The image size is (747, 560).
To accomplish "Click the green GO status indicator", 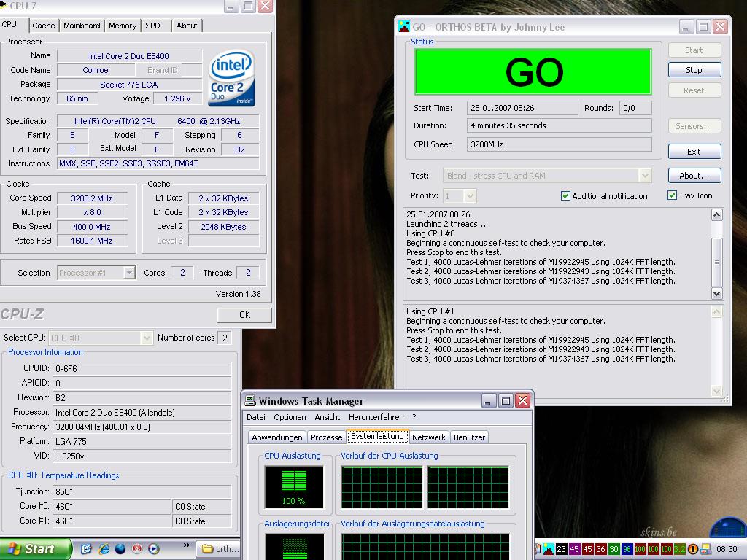I will [x=533, y=72].
